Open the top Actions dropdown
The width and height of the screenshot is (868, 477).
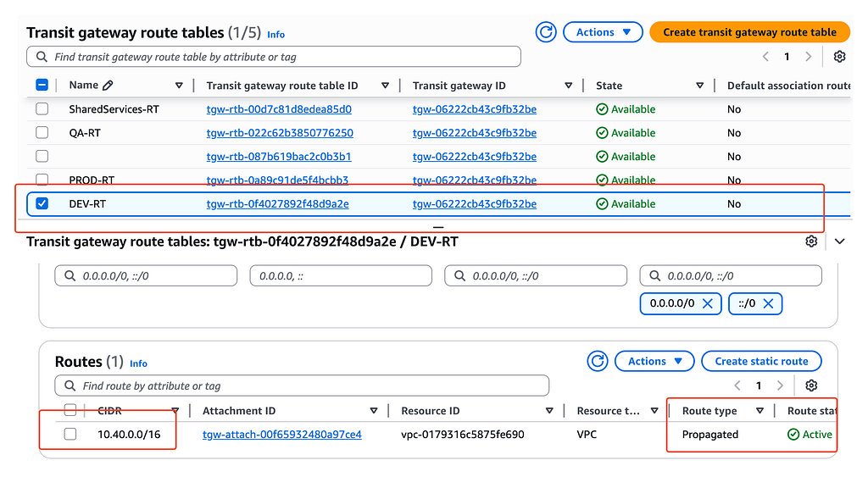click(603, 32)
